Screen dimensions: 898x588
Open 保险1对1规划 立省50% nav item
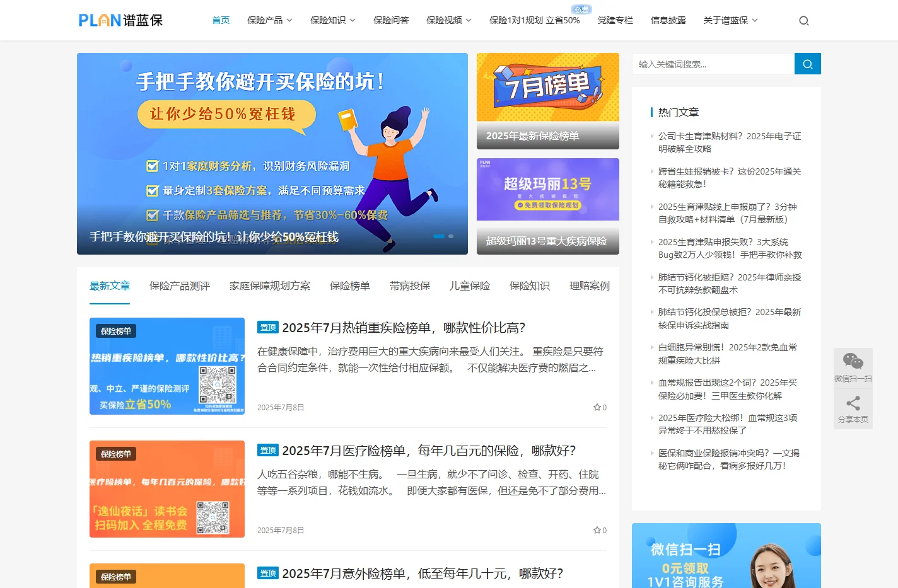click(535, 20)
